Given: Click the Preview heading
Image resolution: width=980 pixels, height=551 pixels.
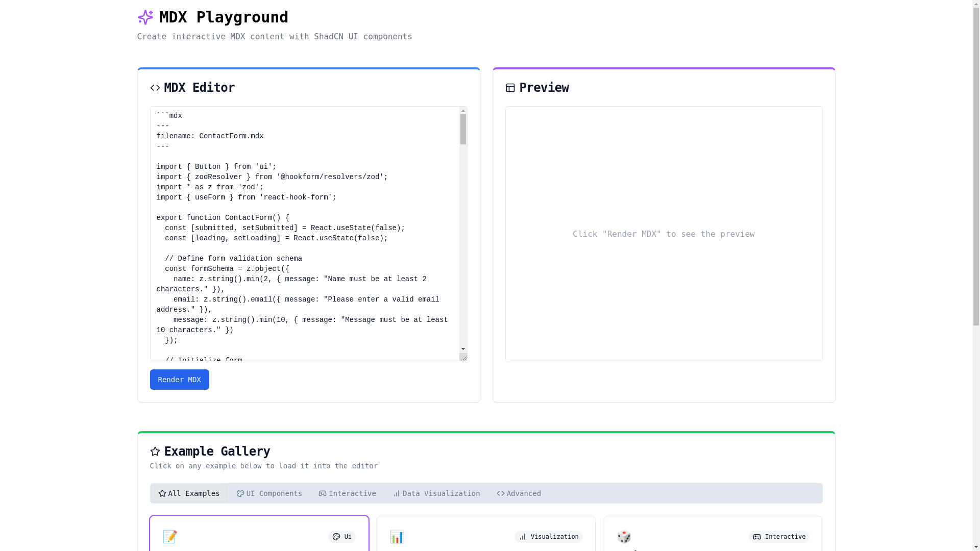Looking at the screenshot, I should coord(544,88).
